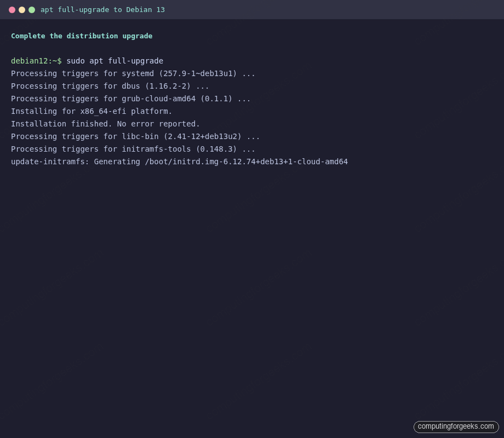The width and height of the screenshot is (504, 438).
Task: Click the red close dot icon
Action: 12,9
